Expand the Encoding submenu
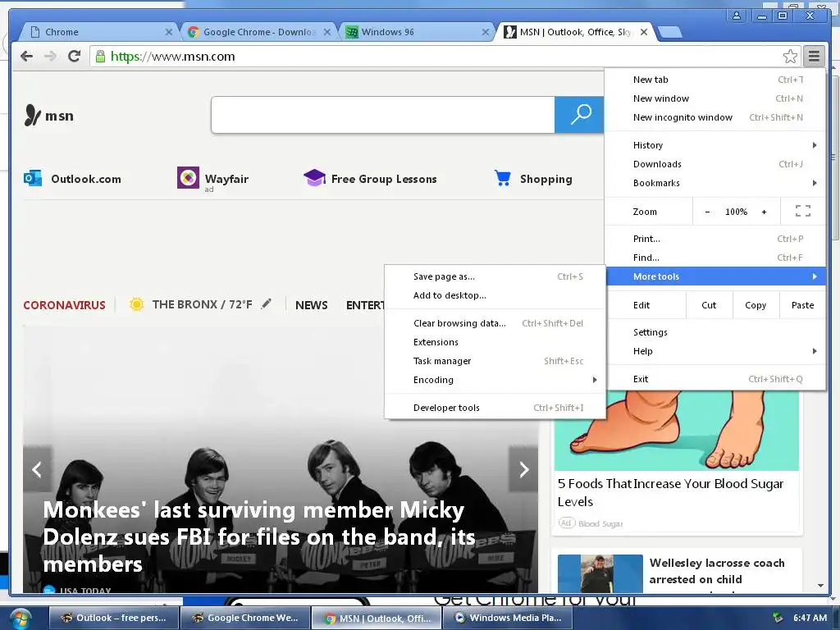The image size is (840, 630). 495,380
